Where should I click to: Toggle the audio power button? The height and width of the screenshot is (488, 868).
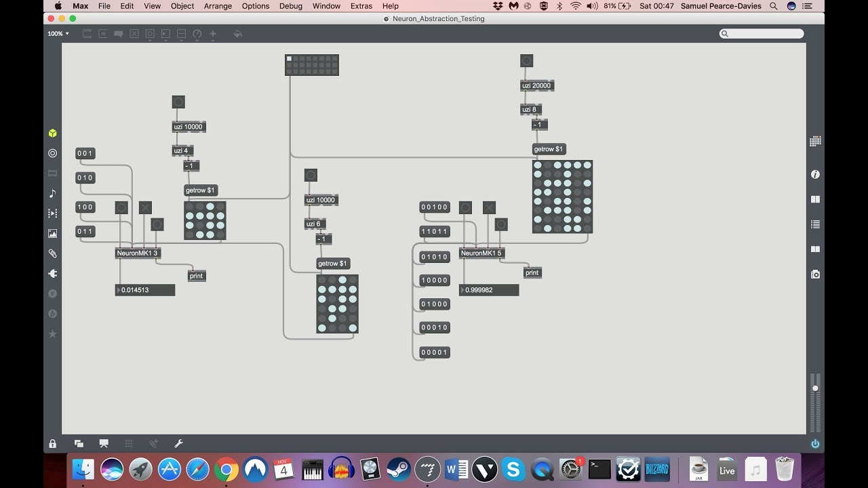click(x=815, y=444)
